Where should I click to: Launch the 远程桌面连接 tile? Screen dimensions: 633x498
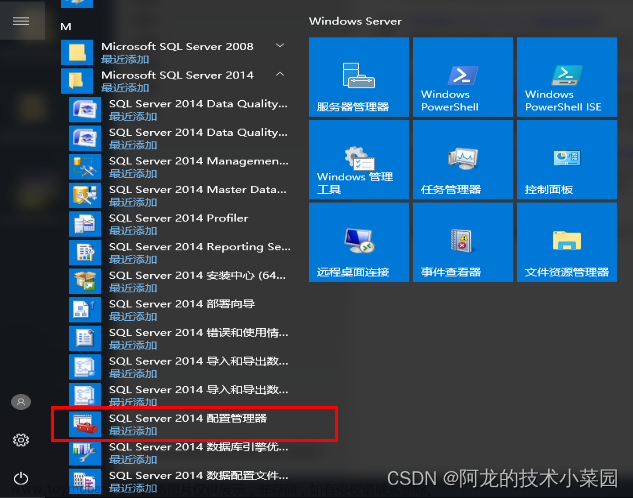click(359, 242)
